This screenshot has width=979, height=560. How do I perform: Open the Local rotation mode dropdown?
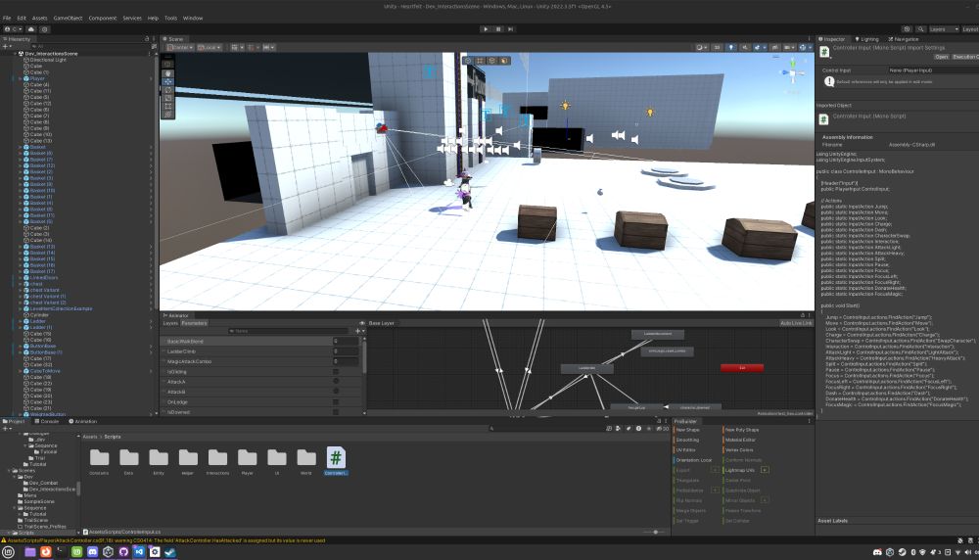pos(210,47)
